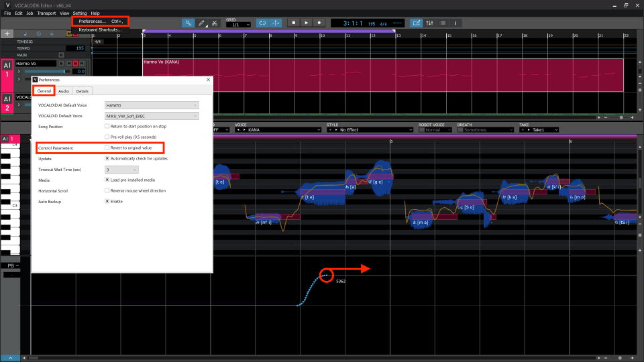Viewport: 644px width, 362px height.
Task: Open the Help menu
Action: point(95,13)
